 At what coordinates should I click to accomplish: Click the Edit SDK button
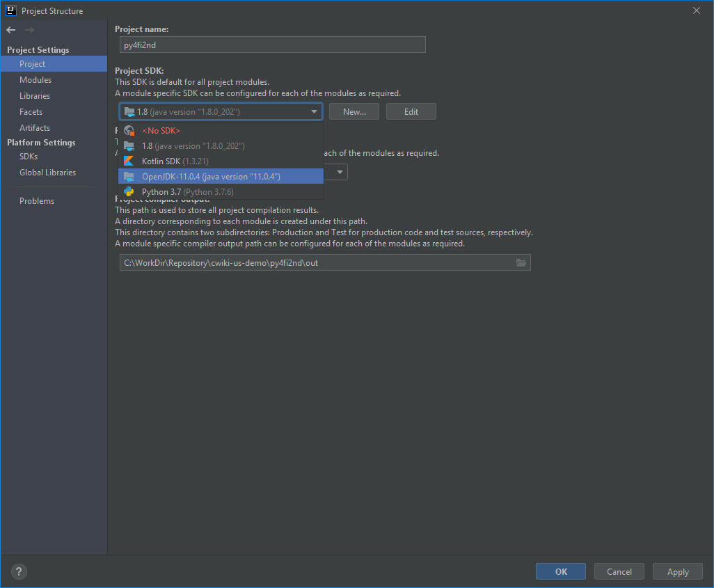(411, 111)
